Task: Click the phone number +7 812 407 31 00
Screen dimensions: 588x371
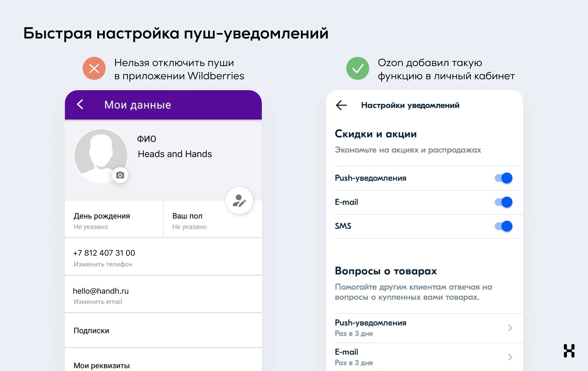Action: tap(104, 253)
